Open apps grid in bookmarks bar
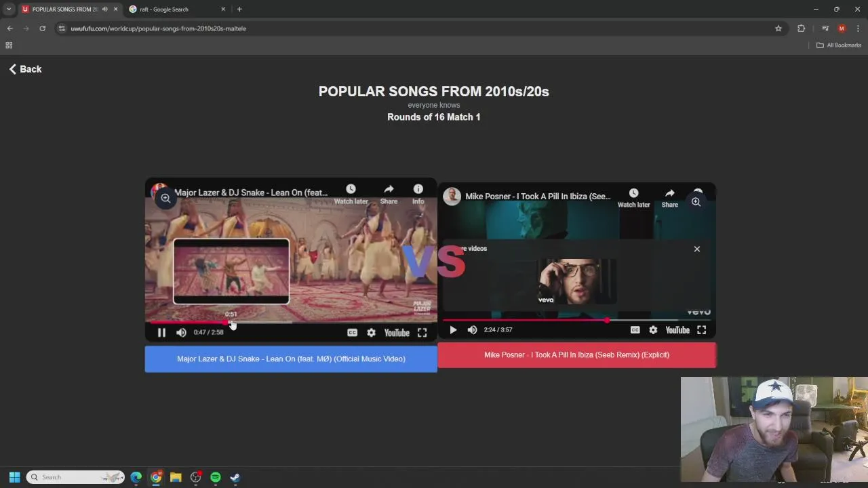The image size is (868, 488). click(9, 45)
